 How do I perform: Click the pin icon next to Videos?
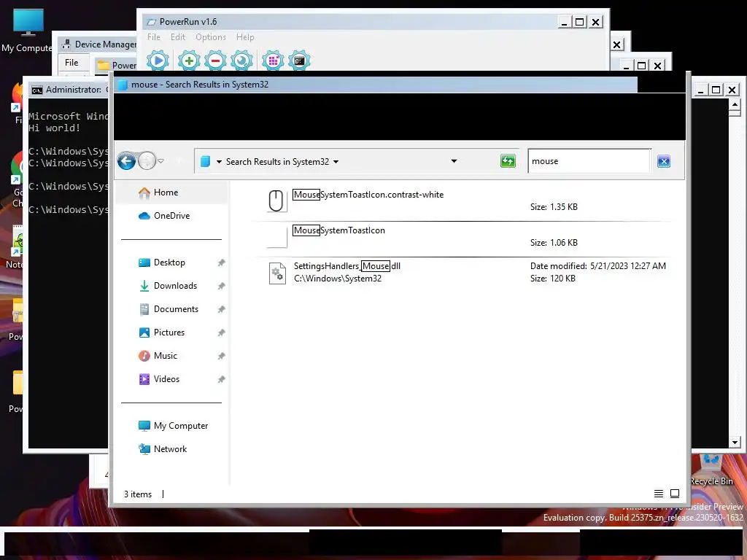pyautogui.click(x=221, y=379)
